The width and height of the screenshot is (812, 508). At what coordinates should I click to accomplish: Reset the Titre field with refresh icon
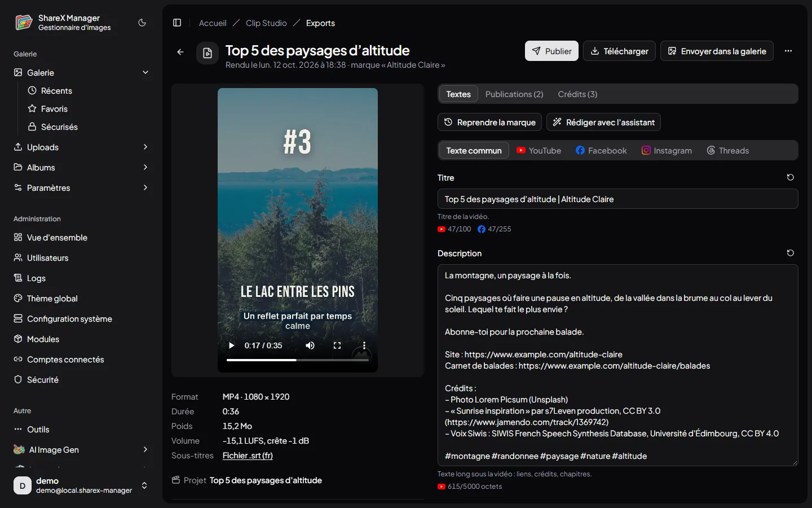coord(791,177)
